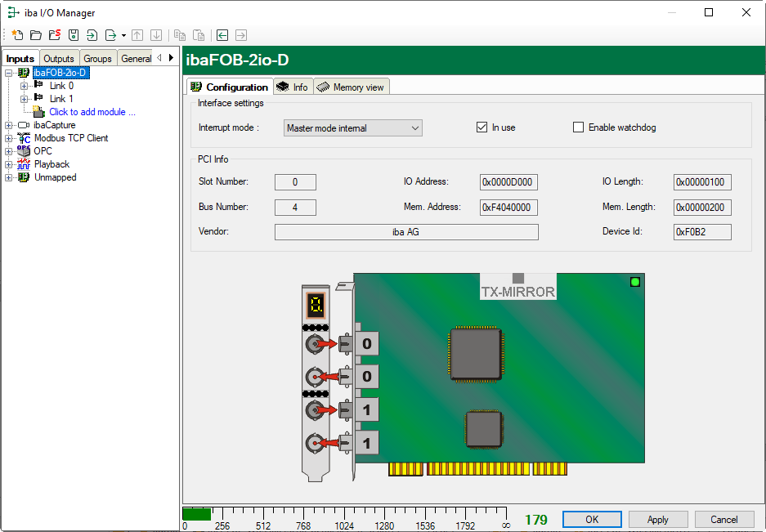Click the open folder with red S icon

click(54, 35)
